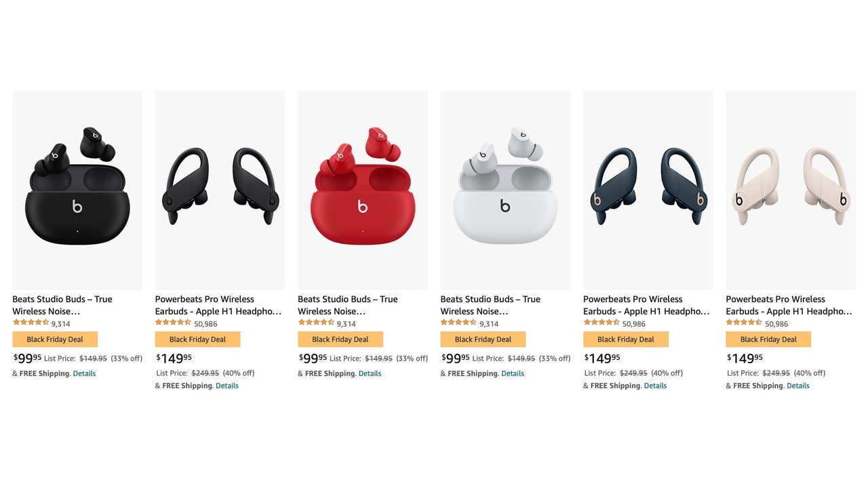Image resolution: width=868 pixels, height=488 pixels.
Task: Open the navy Powerbeats Pro image
Action: tap(648, 190)
